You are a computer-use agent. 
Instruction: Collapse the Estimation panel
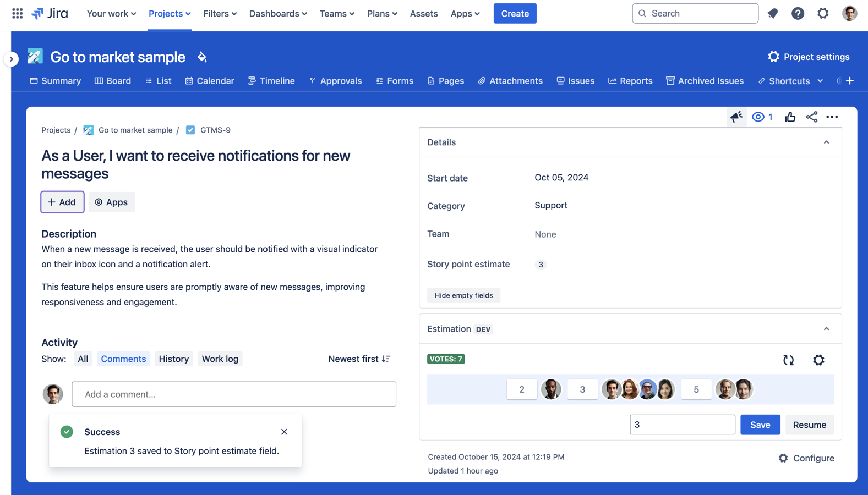coord(826,329)
